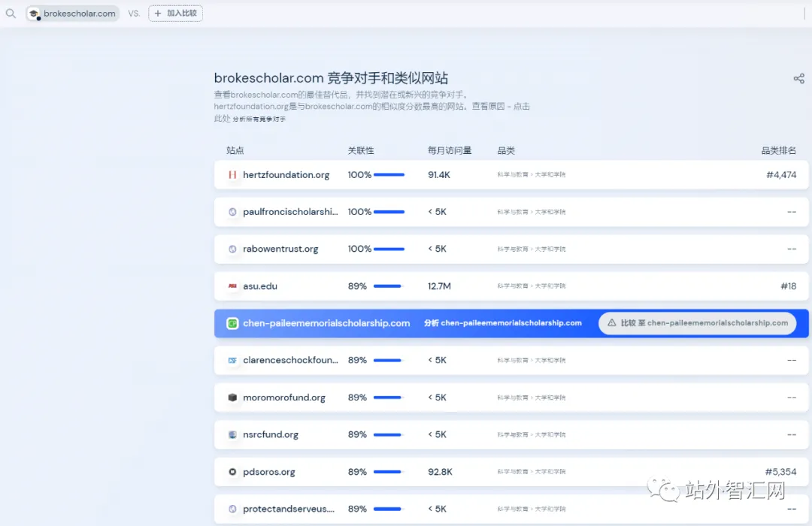Click nsrcfund.org's < 5K visits value
The width and height of the screenshot is (812, 526).
click(437, 435)
